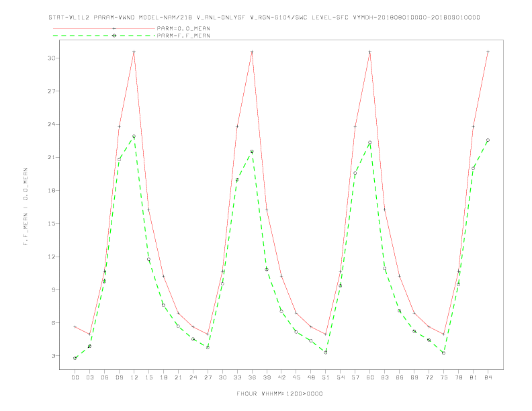Click the y-axis tick label 6

(54, 323)
